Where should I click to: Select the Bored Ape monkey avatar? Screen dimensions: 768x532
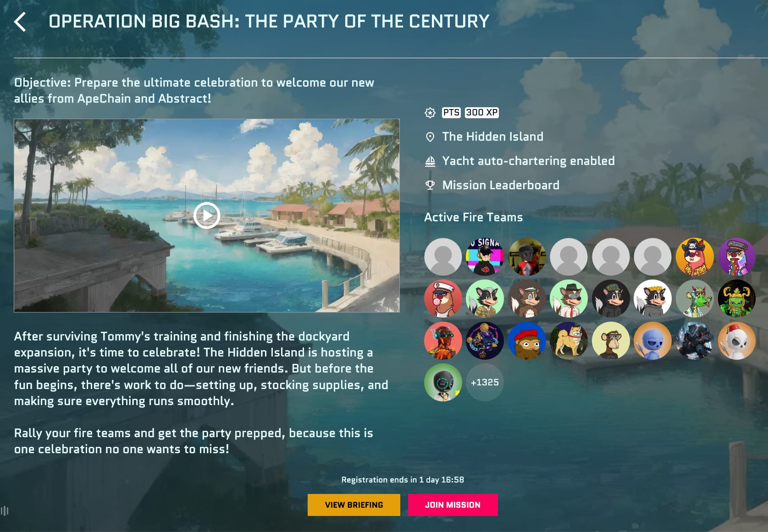(x=611, y=340)
